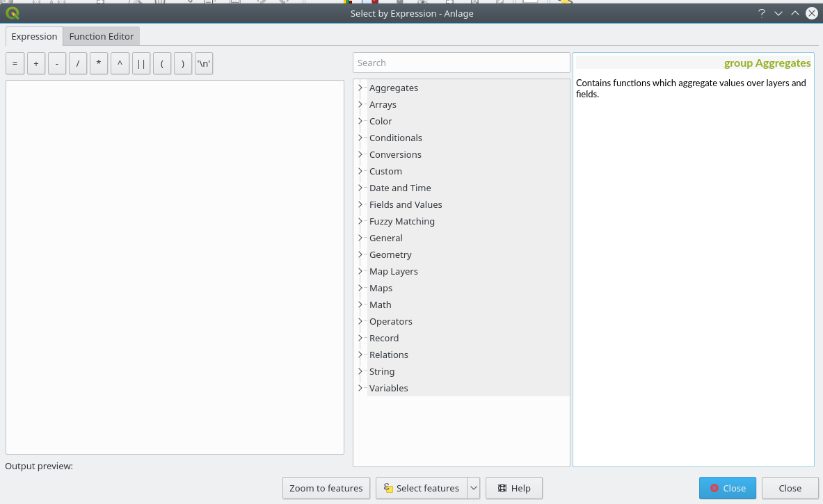Expand the Aggregates function group
The height and width of the screenshot is (504, 823).
pyautogui.click(x=360, y=88)
